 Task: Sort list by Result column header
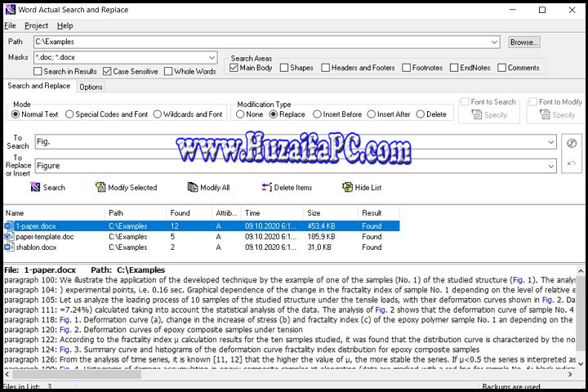pos(379,212)
